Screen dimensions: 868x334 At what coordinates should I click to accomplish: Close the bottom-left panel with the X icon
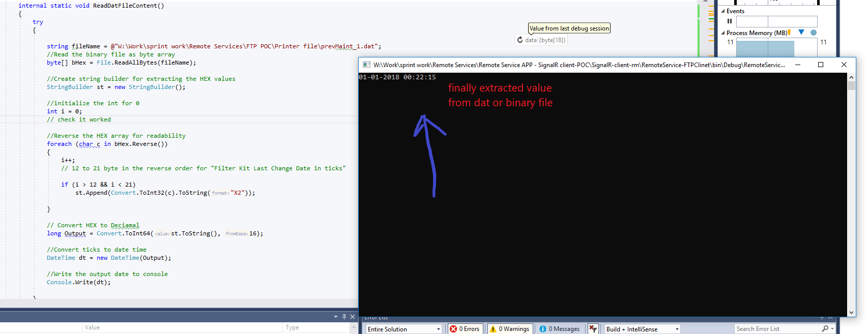353,317
